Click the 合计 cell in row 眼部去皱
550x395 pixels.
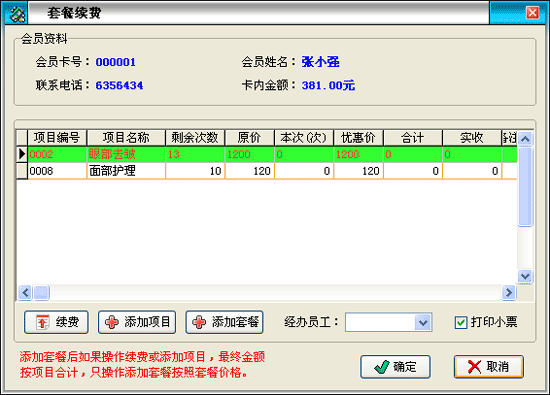click(x=413, y=154)
